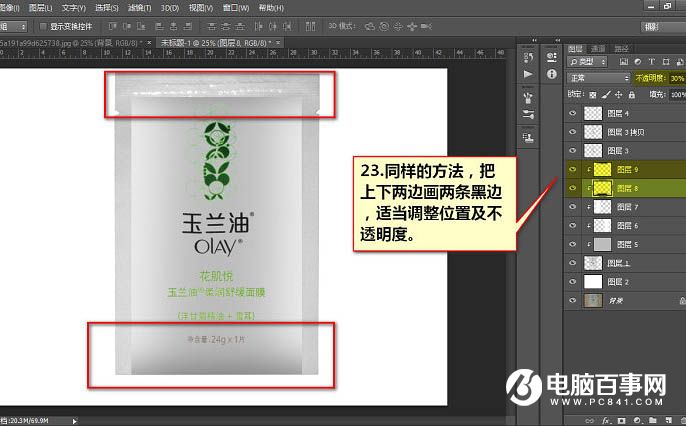The image size is (686, 426).
Task: Open the Info panel icon
Action: [x=552, y=74]
